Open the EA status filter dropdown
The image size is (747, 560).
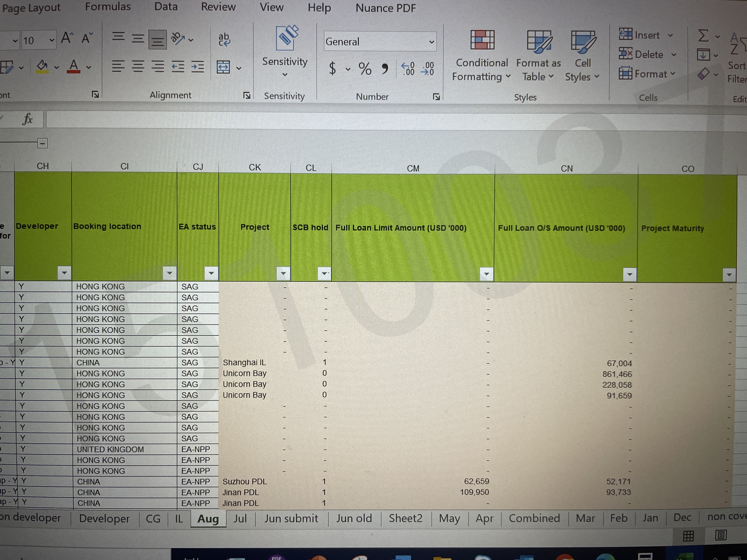(211, 273)
